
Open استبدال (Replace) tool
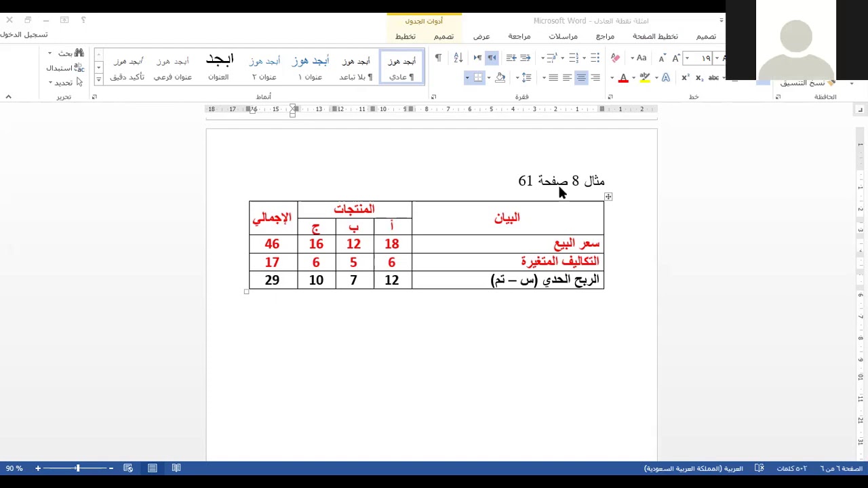point(65,68)
